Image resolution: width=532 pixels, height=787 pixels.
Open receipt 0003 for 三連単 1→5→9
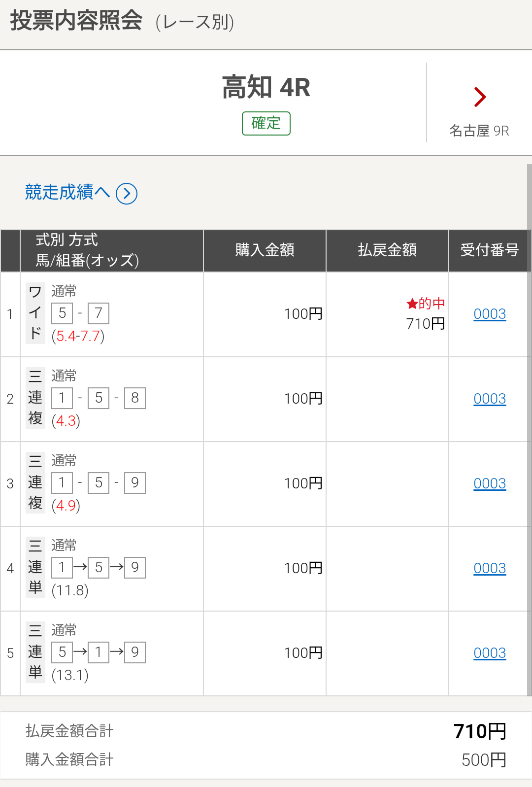click(490, 568)
